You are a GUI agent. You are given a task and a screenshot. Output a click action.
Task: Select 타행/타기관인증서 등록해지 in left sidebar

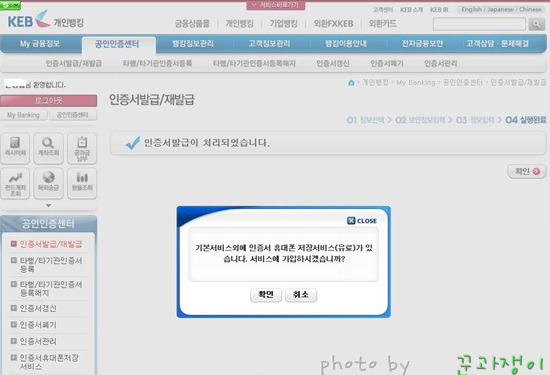click(x=51, y=288)
